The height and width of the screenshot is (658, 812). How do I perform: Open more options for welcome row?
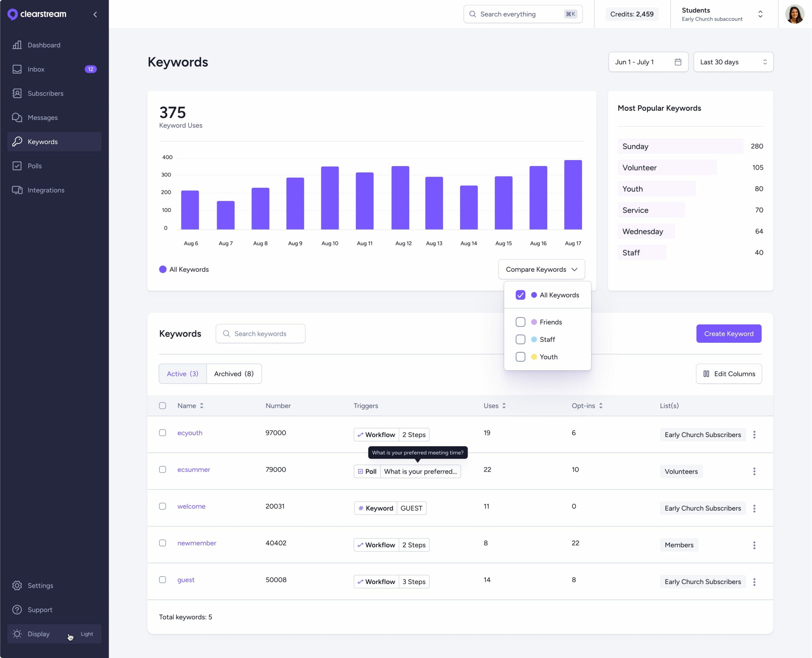[754, 508]
